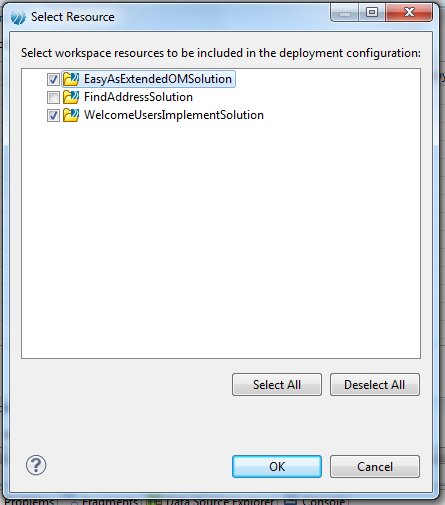Select the EasyAsExtendedOMSolution label
Image resolution: width=445 pixels, height=505 pixels.
pos(158,79)
